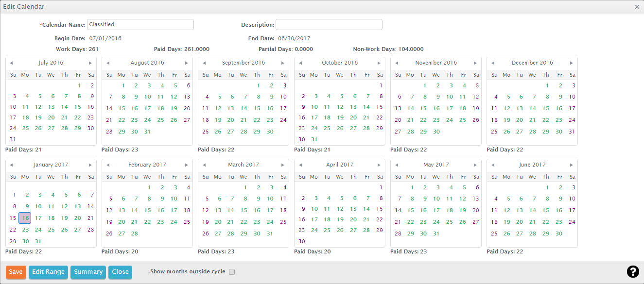
Task: Select September 5, 2016 on calendar
Action: coord(219,96)
